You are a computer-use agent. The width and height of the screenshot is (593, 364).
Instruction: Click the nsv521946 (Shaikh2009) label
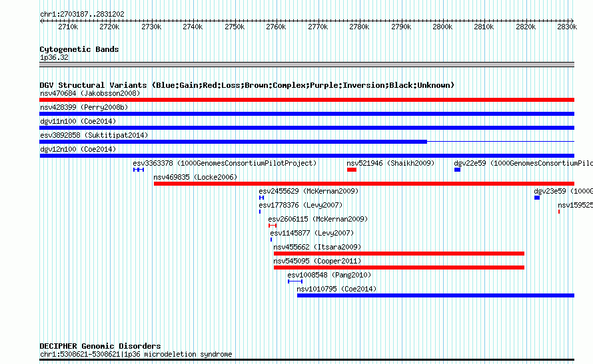pos(390,163)
